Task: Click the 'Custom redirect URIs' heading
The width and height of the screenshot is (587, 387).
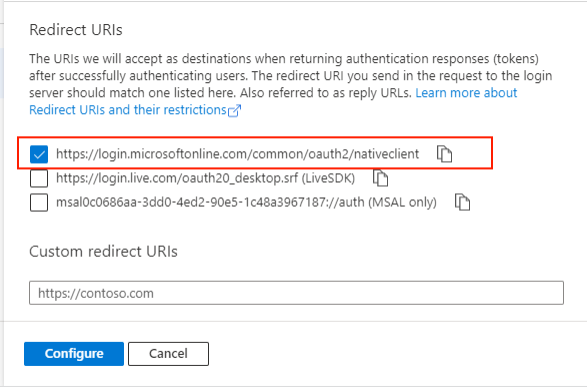Action: [103, 252]
